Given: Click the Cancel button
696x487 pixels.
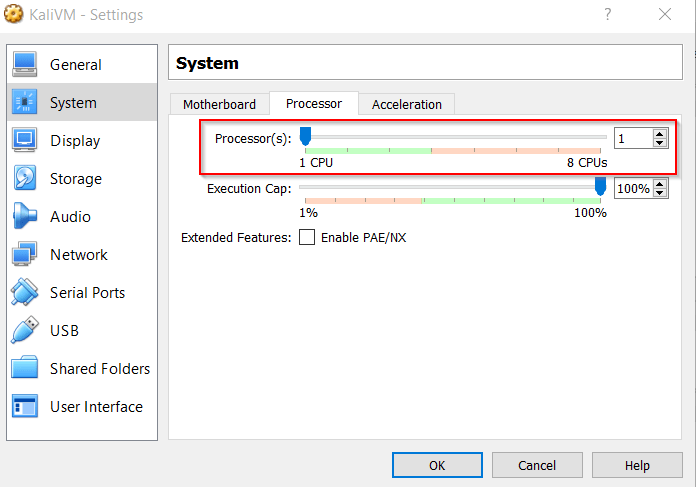Looking at the screenshot, I should coord(537,466).
